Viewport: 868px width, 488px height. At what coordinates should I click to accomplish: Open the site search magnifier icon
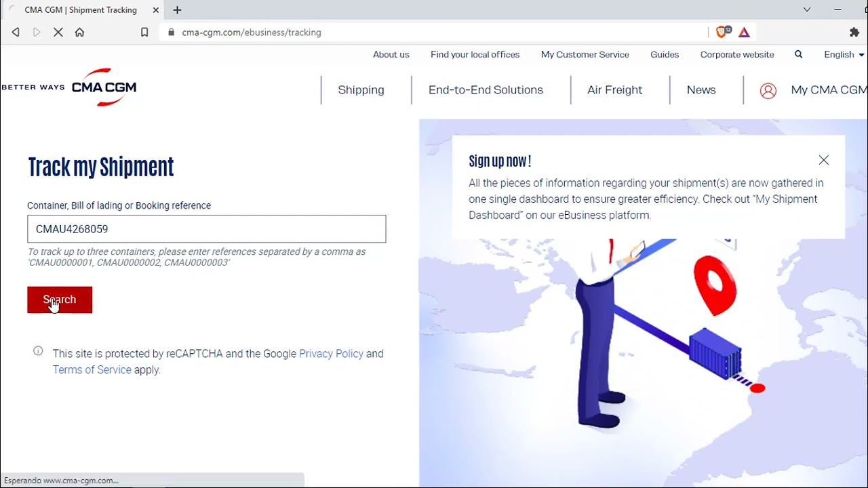pos(798,54)
